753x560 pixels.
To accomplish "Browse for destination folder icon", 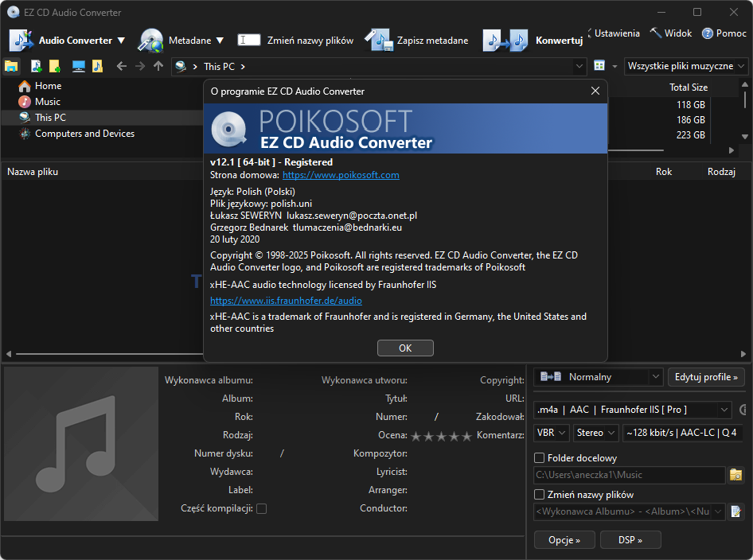I will click(735, 475).
